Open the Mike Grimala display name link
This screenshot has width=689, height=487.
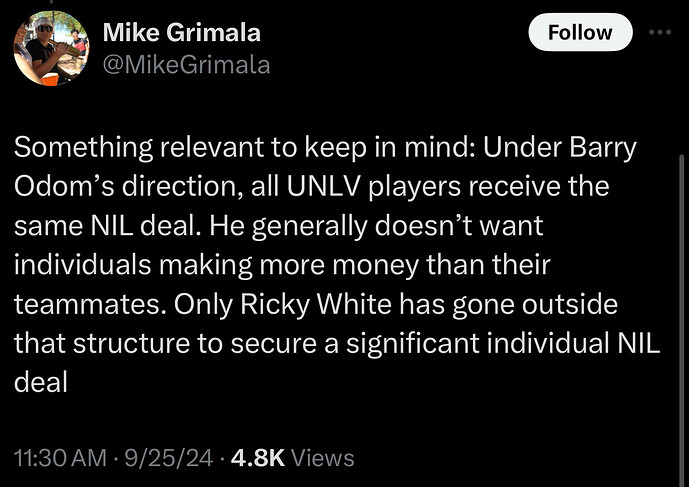(181, 32)
